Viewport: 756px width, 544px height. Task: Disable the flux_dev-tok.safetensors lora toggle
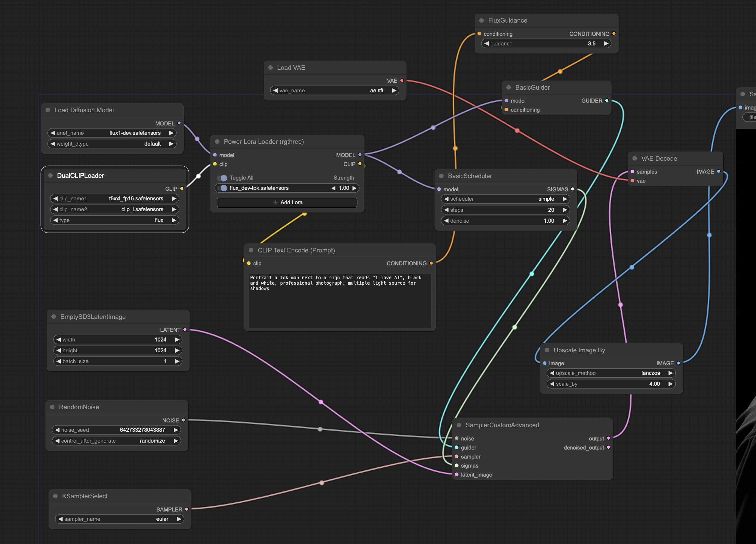click(222, 188)
